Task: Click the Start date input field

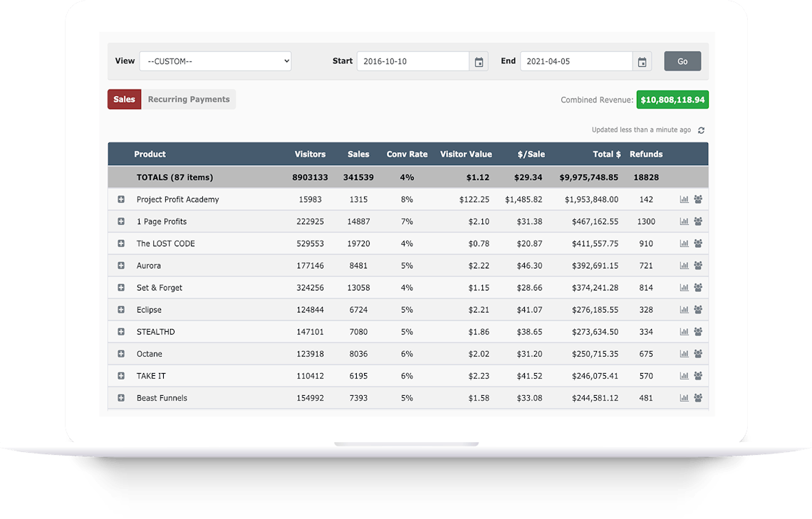Action: pos(412,61)
